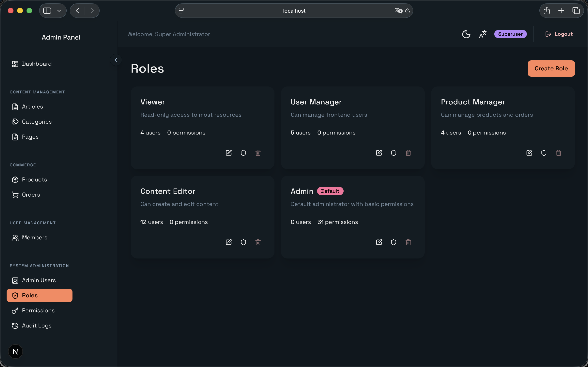Click the shield icon on Admin card
This screenshot has width=588, height=367.
pyautogui.click(x=394, y=242)
